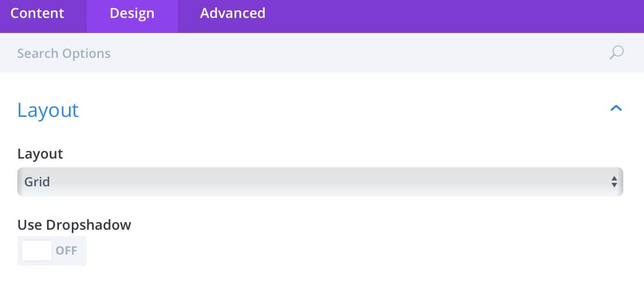Collapse the Layout section with the chevron
Screen dimensions: 644x287
(x=616, y=108)
